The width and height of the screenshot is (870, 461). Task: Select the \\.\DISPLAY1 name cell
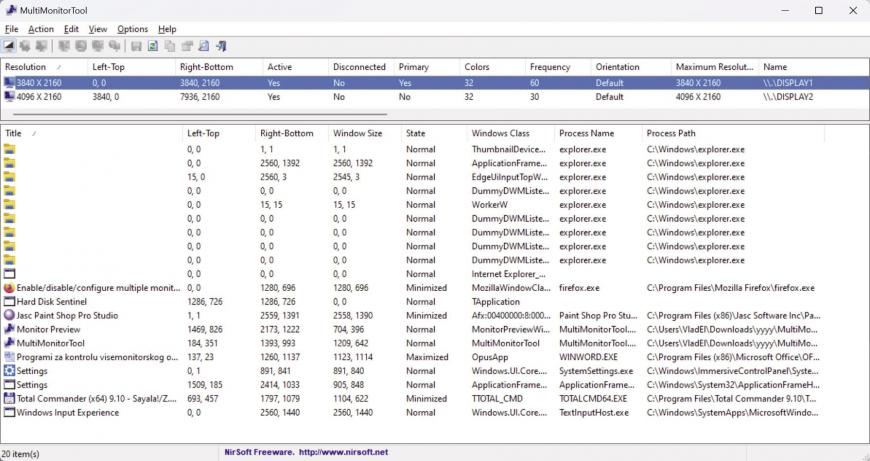787,83
